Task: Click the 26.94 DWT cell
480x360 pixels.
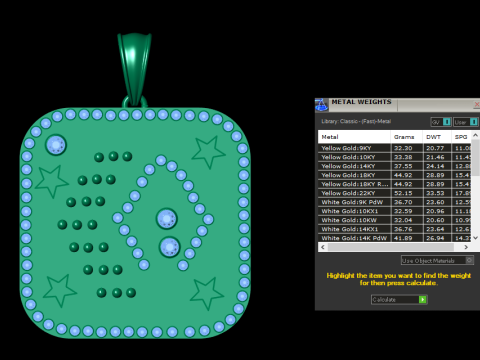Action: point(437,238)
